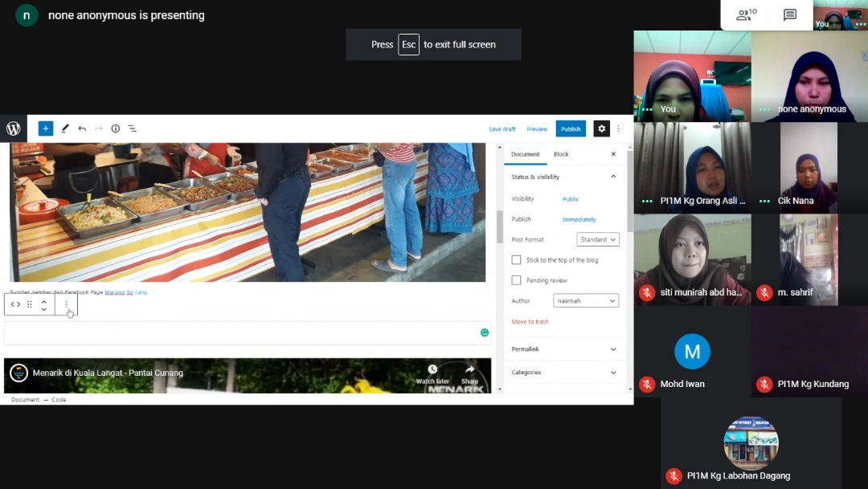Viewport: 868px width, 489px height.
Task: Show the participants list icon
Action: pos(746,14)
